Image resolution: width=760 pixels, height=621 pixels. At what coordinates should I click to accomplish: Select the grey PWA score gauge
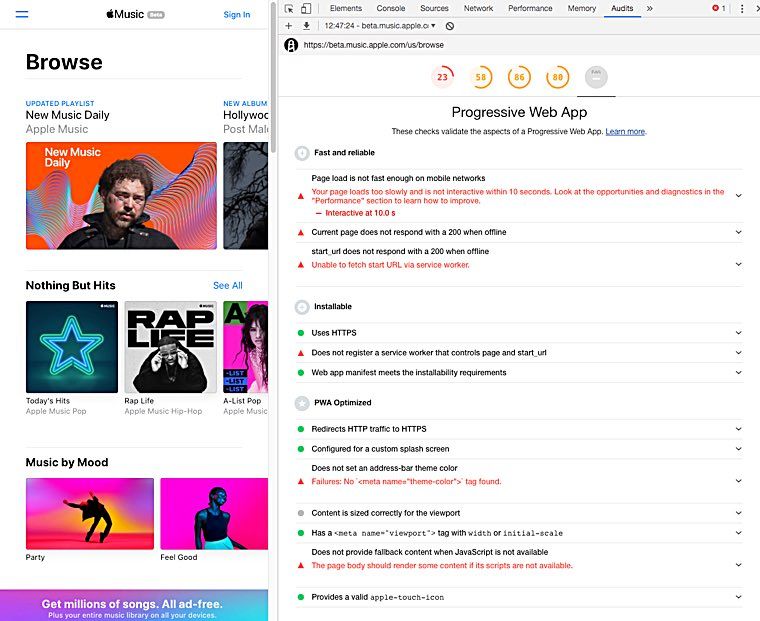pos(596,77)
